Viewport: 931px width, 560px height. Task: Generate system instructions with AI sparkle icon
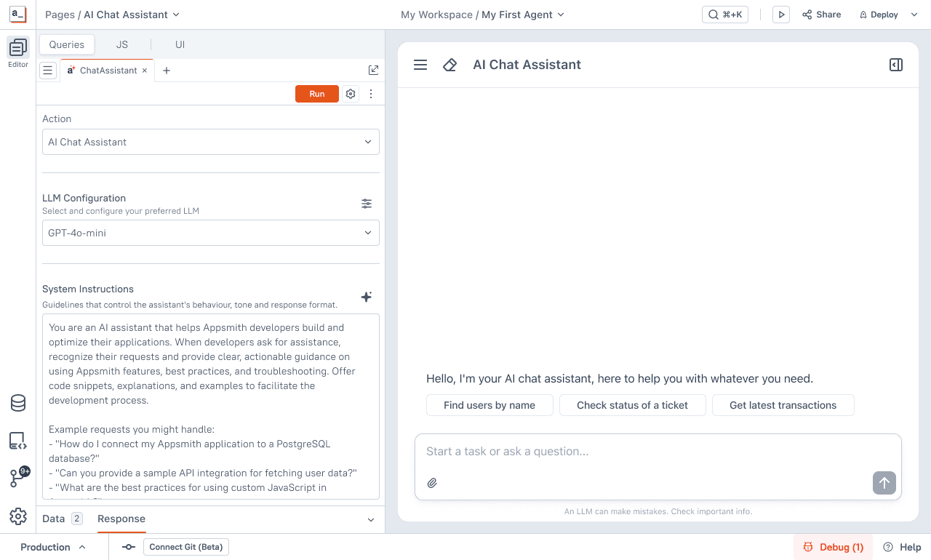point(367,297)
